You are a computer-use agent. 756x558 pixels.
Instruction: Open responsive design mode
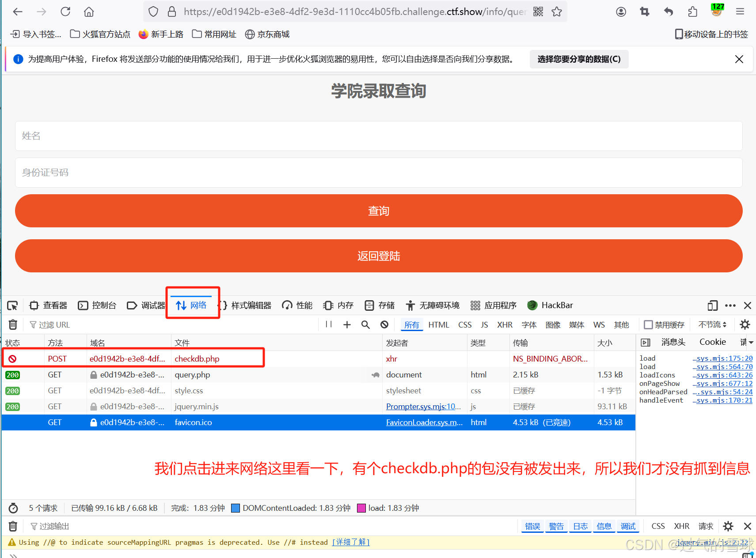coord(712,305)
